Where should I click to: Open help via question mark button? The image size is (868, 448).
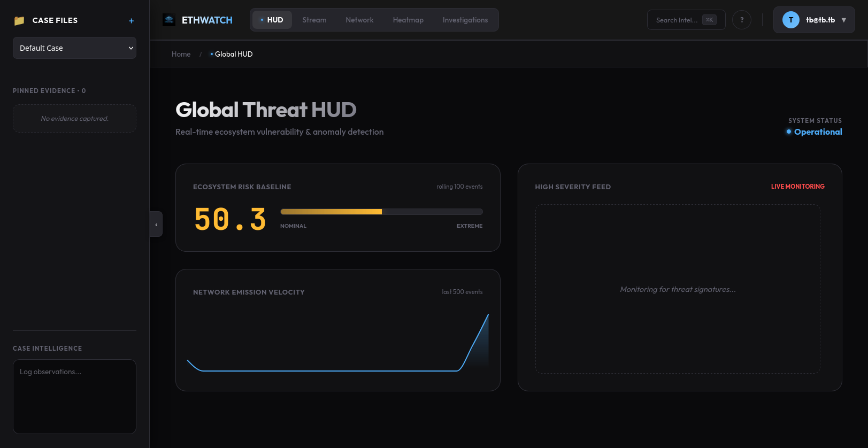(742, 20)
